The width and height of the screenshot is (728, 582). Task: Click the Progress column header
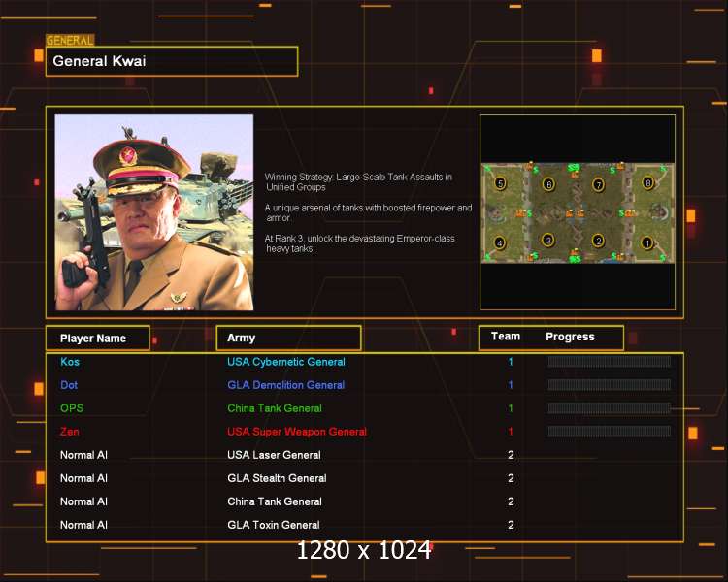[570, 337]
